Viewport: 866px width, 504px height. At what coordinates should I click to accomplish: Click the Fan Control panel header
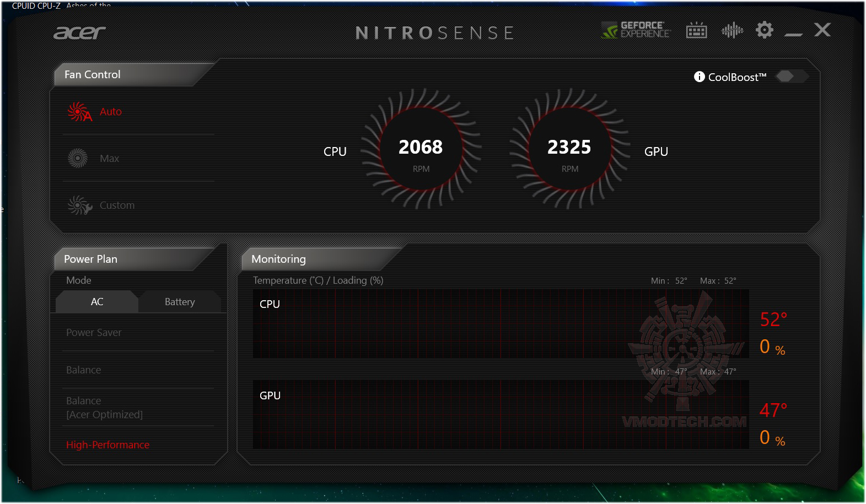[x=93, y=74]
